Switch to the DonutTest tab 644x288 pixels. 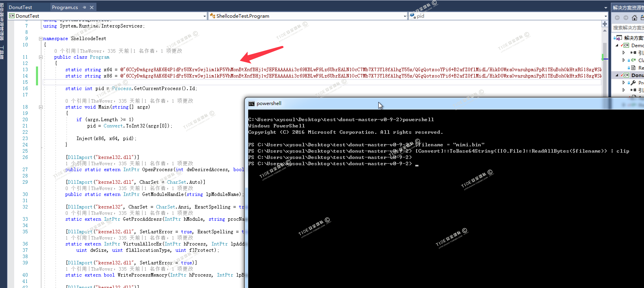pyautogui.click(x=20, y=7)
